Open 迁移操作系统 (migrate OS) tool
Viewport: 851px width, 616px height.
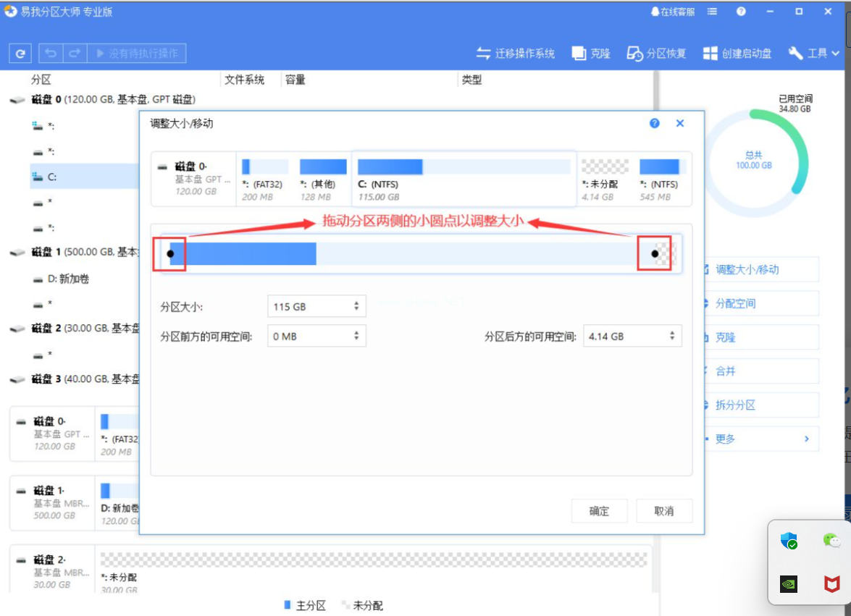click(516, 54)
